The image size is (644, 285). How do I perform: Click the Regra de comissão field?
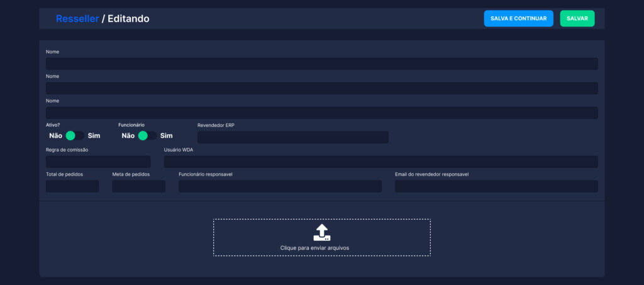tap(98, 162)
